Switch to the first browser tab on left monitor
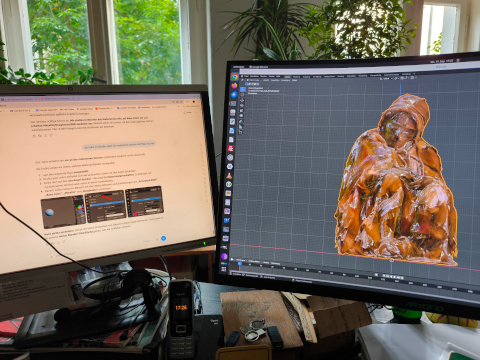The width and height of the screenshot is (480, 360). [18, 99]
